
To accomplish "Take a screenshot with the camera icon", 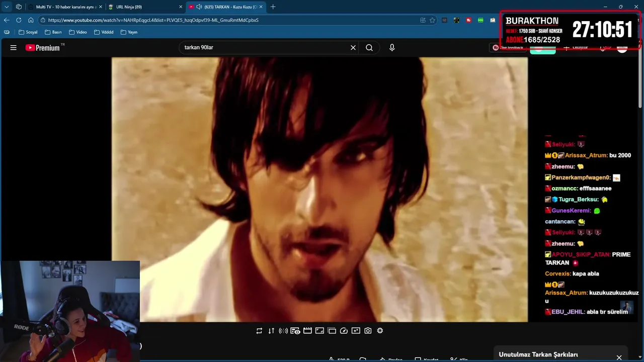I will coord(368,331).
